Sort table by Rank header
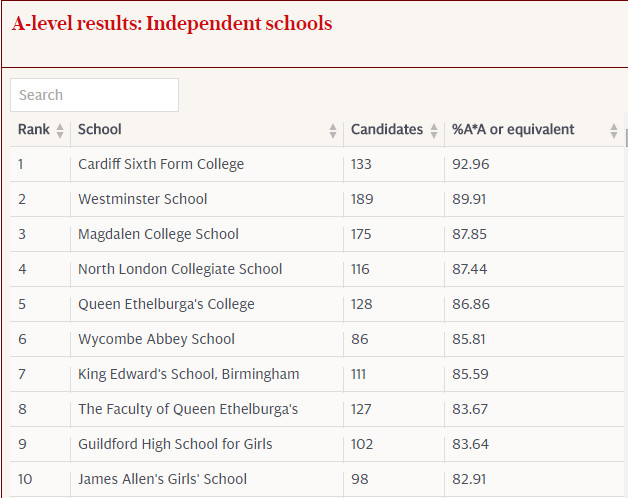The image size is (628, 498). (34, 130)
